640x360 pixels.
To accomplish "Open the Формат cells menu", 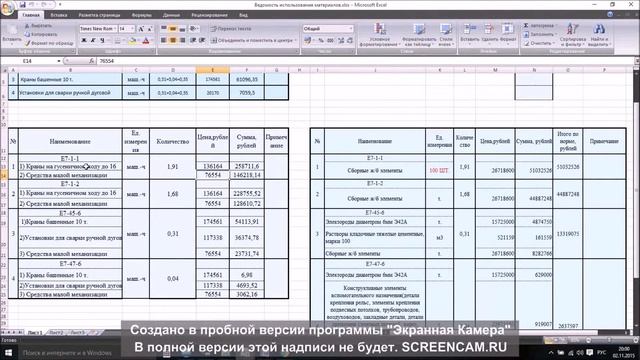I will pyautogui.click(x=508, y=33).
